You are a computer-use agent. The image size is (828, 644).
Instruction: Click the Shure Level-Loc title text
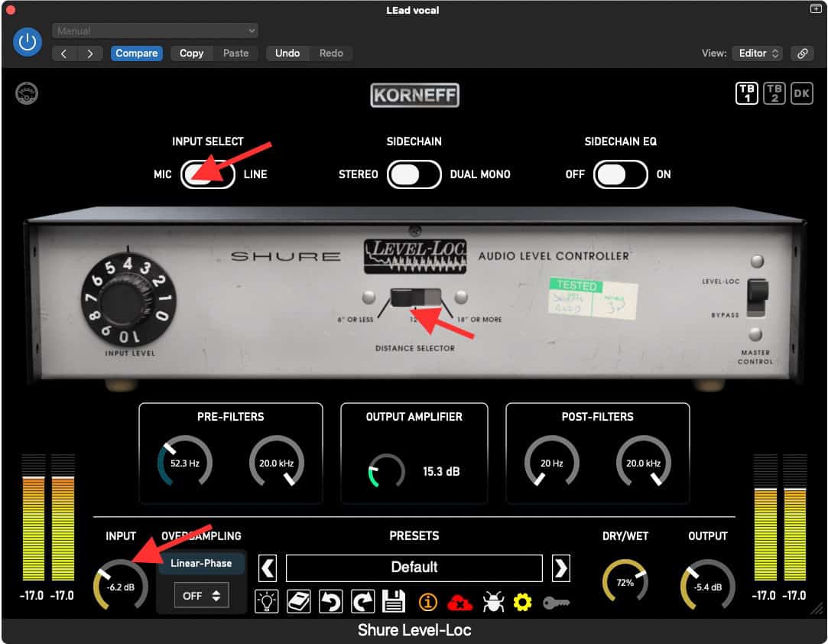(414, 630)
